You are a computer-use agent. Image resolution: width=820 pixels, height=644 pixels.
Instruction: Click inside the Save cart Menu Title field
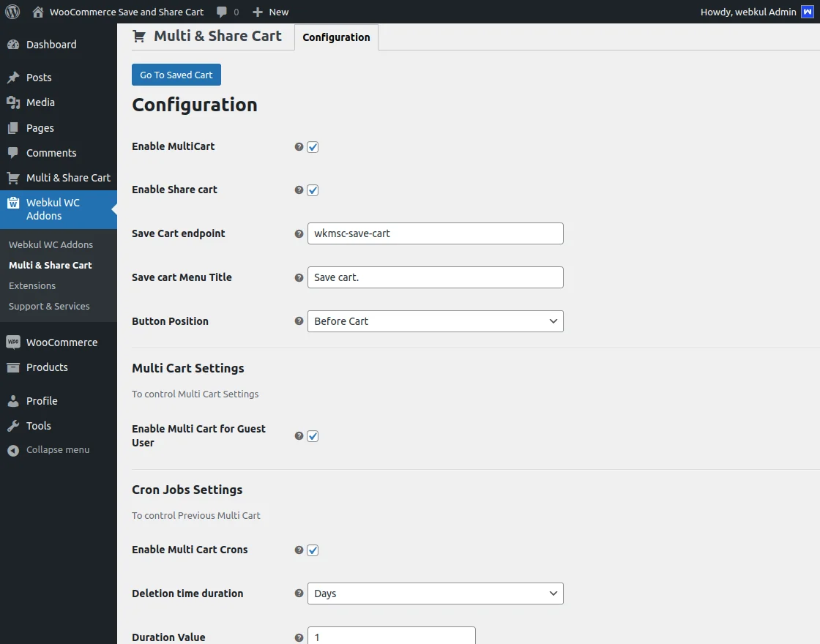click(x=435, y=277)
